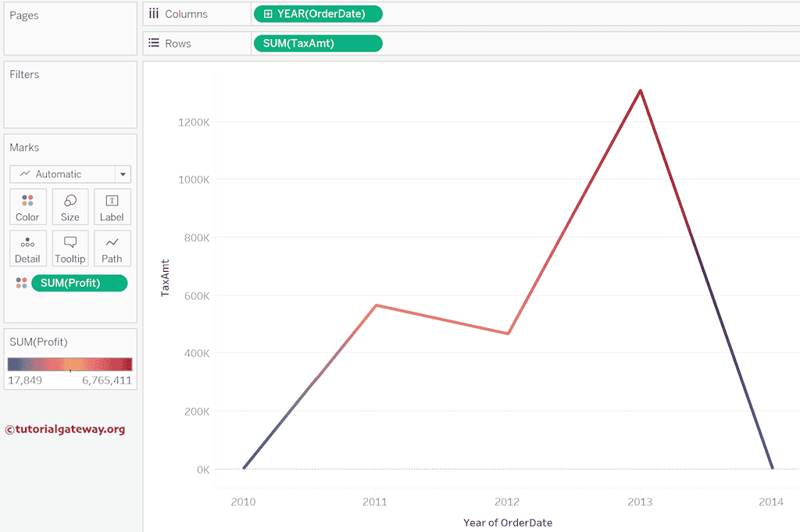The image size is (800, 532).
Task: Click the dropdown arrow on mark type
Action: tap(123, 174)
